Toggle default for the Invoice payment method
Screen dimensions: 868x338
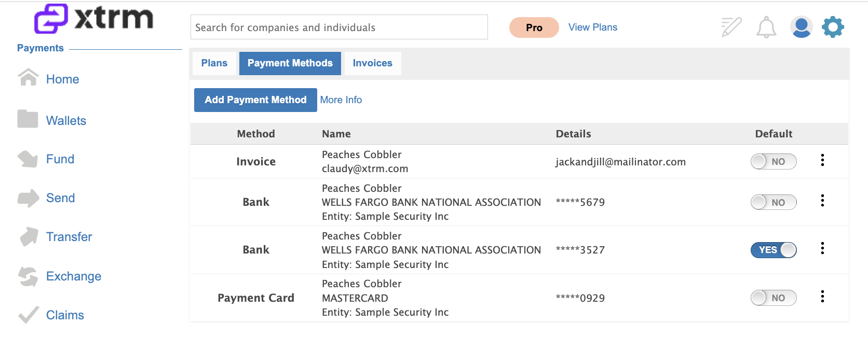(774, 161)
